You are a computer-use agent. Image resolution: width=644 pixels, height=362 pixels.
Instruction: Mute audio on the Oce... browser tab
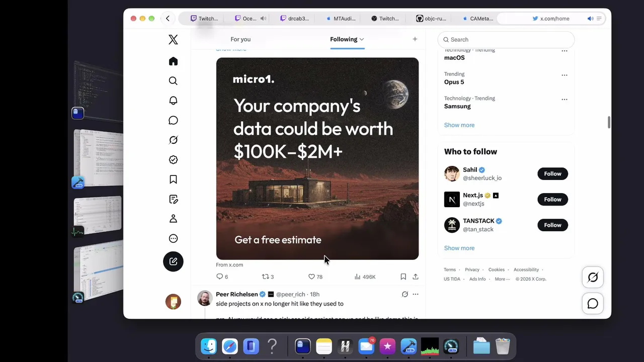[263, 19]
